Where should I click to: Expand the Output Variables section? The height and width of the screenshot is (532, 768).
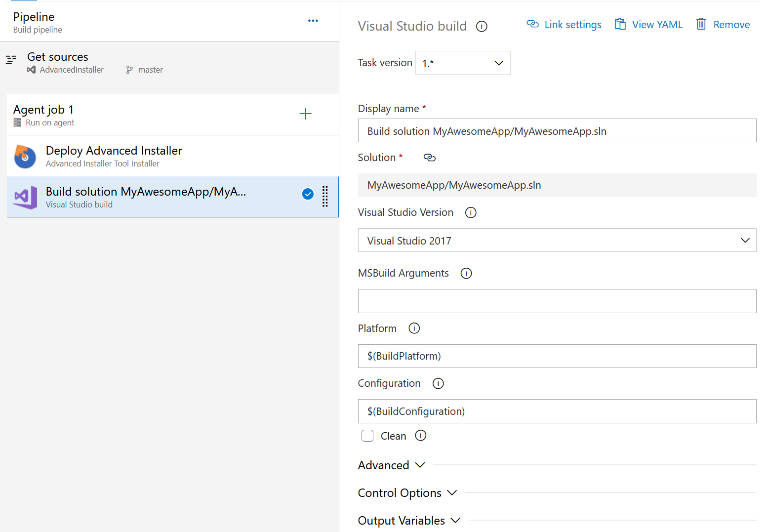click(409, 521)
